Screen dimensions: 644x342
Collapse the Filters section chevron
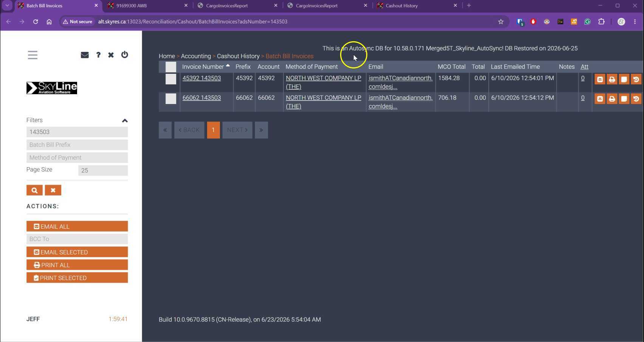pyautogui.click(x=125, y=120)
